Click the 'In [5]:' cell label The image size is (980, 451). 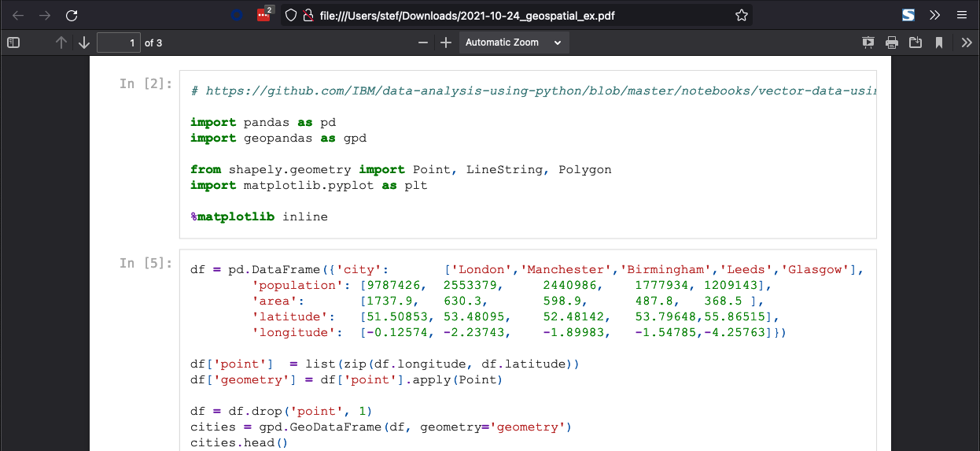coord(146,263)
